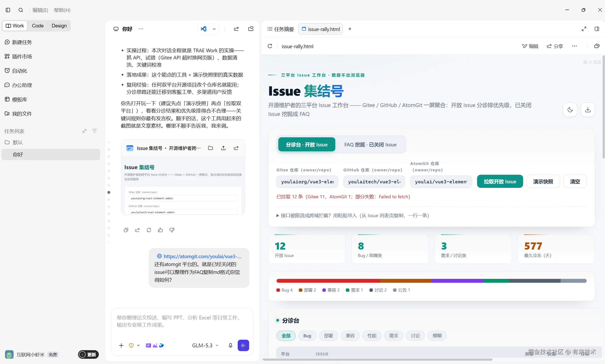Switch to Design mode
This screenshot has width=605, height=364.
tap(59, 26)
